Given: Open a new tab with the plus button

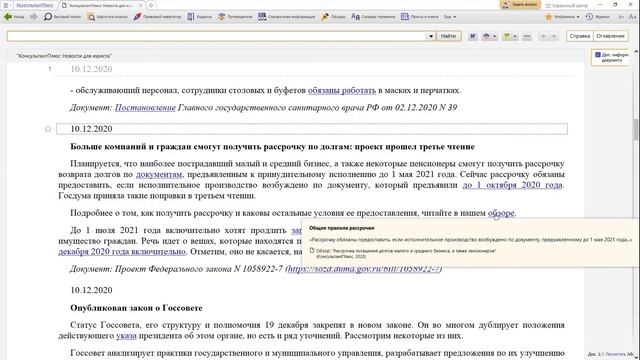Looking at the screenshot, I should 151,5.
